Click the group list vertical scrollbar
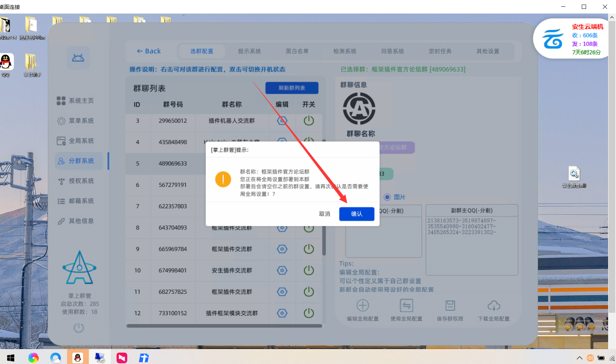 (324, 235)
